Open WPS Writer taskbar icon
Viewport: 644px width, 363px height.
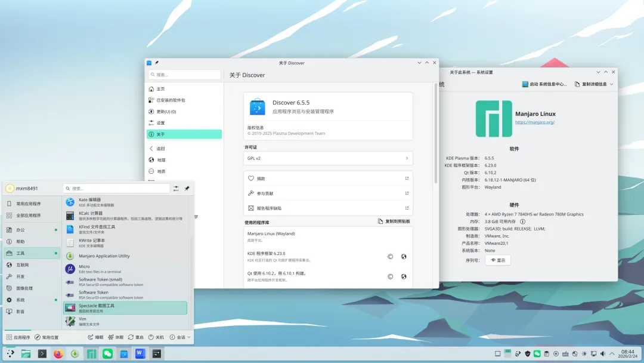pyautogui.click(x=140, y=353)
